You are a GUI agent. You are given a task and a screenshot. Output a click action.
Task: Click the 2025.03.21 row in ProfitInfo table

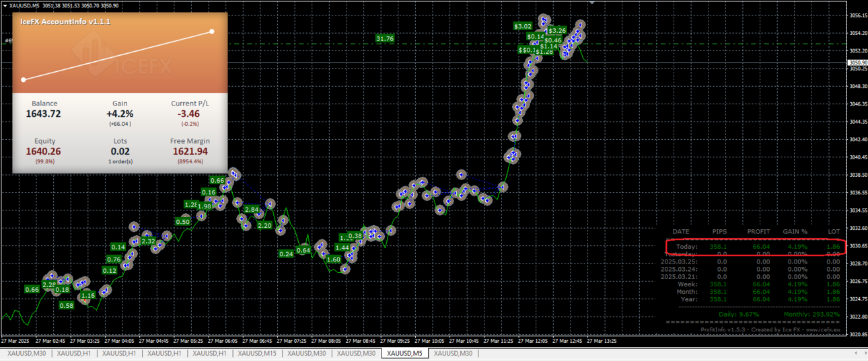pyautogui.click(x=751, y=276)
